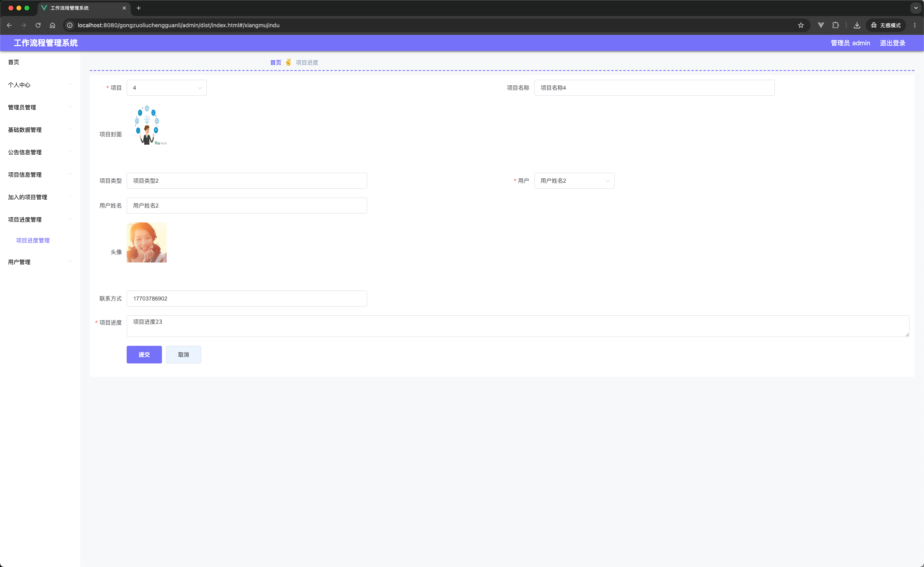Open the 用户 dropdown showing 用户姓名2
The height and width of the screenshot is (567, 924).
574,181
